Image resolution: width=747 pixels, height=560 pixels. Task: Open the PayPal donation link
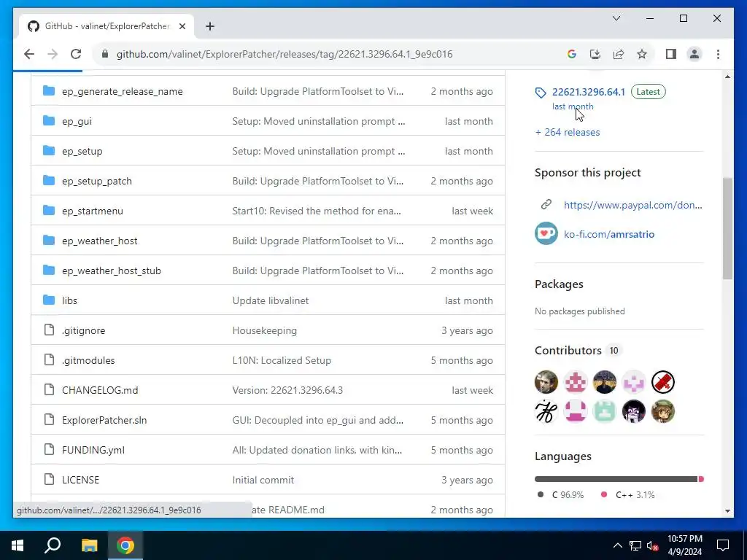(x=632, y=205)
